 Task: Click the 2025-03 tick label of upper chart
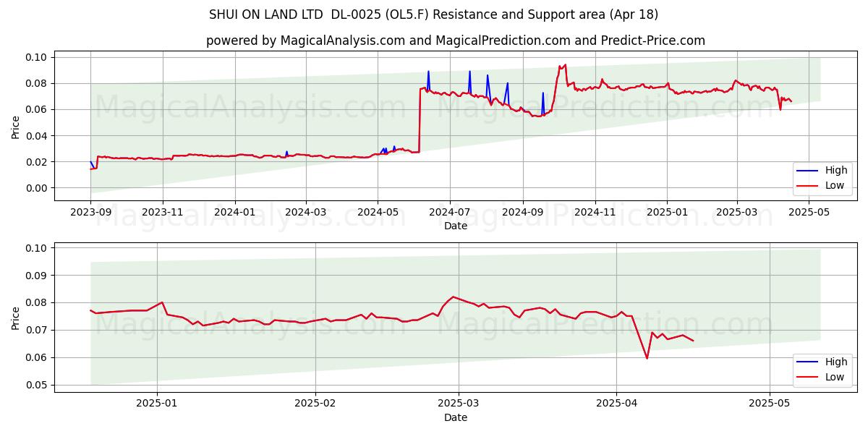(x=737, y=213)
